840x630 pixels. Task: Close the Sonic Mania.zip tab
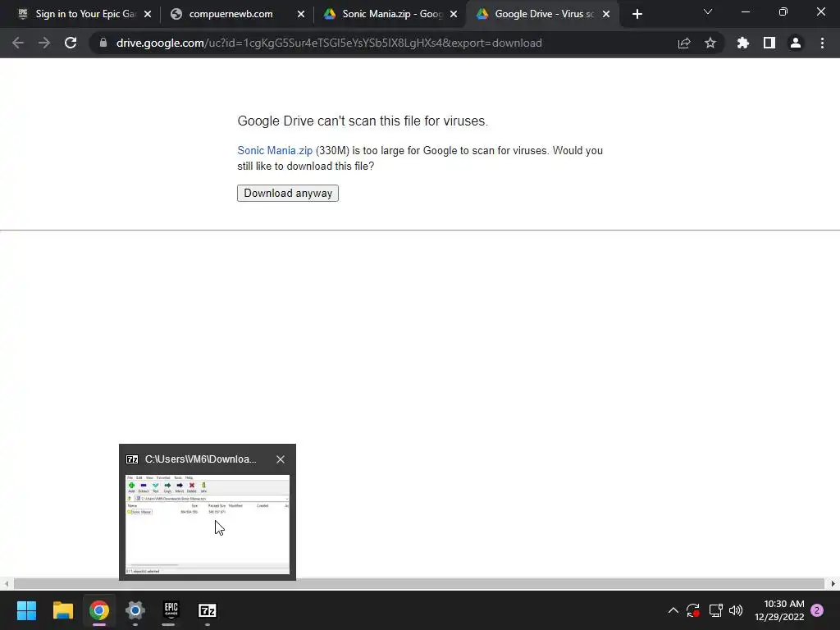tap(454, 15)
